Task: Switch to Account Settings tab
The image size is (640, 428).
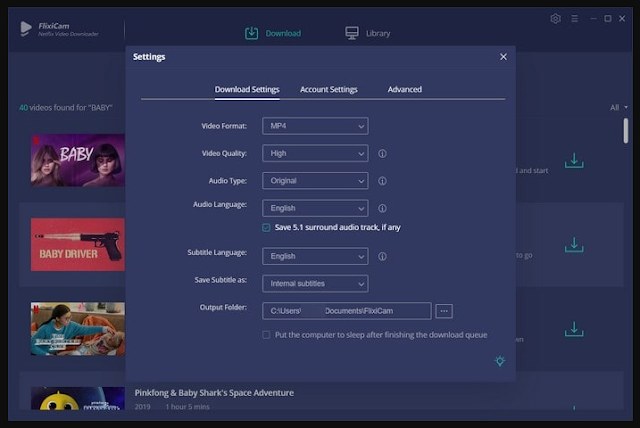Action: click(329, 89)
